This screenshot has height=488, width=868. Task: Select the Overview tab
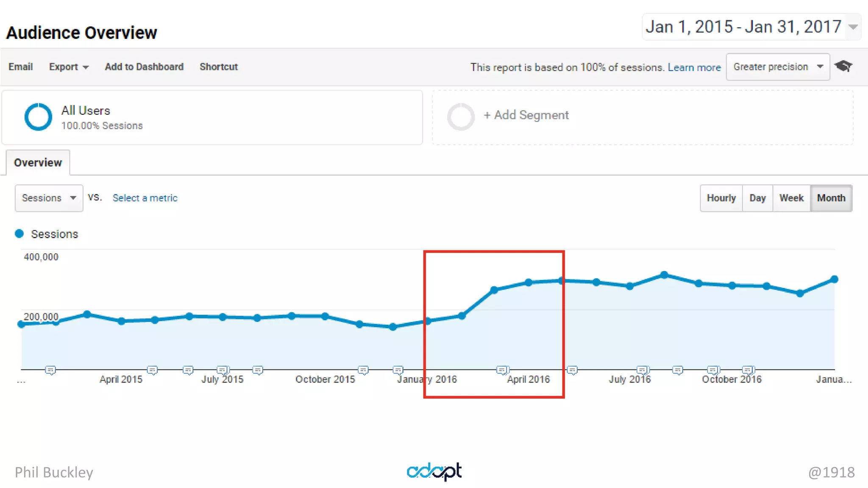click(x=38, y=163)
